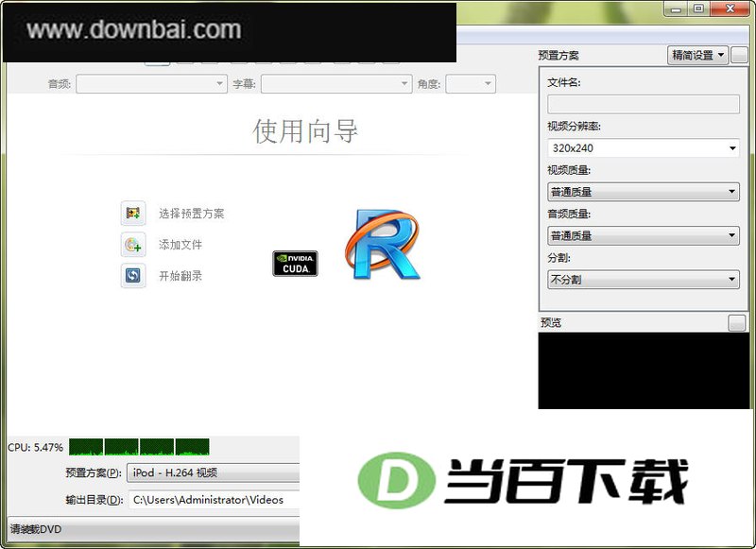
Task: Click the NVIDIA CUDA badge
Action: (295, 264)
